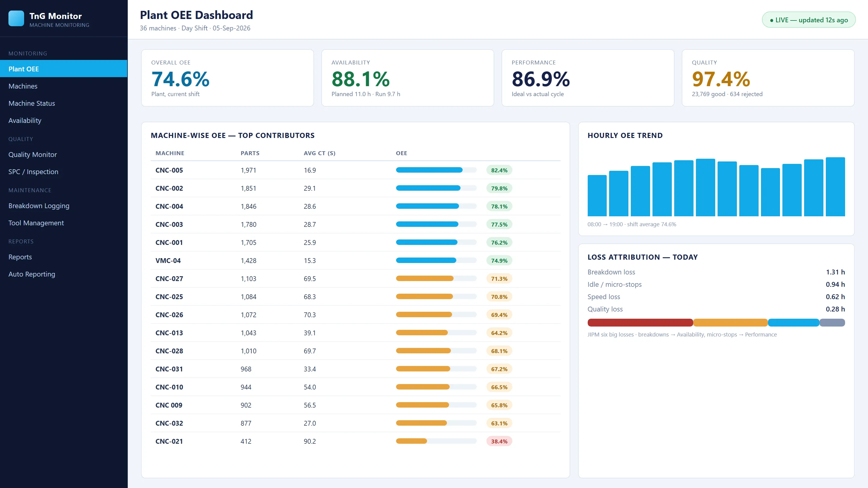Click the TnG Monitor logo icon
The height and width of the screenshot is (488, 868).
pyautogui.click(x=16, y=18)
